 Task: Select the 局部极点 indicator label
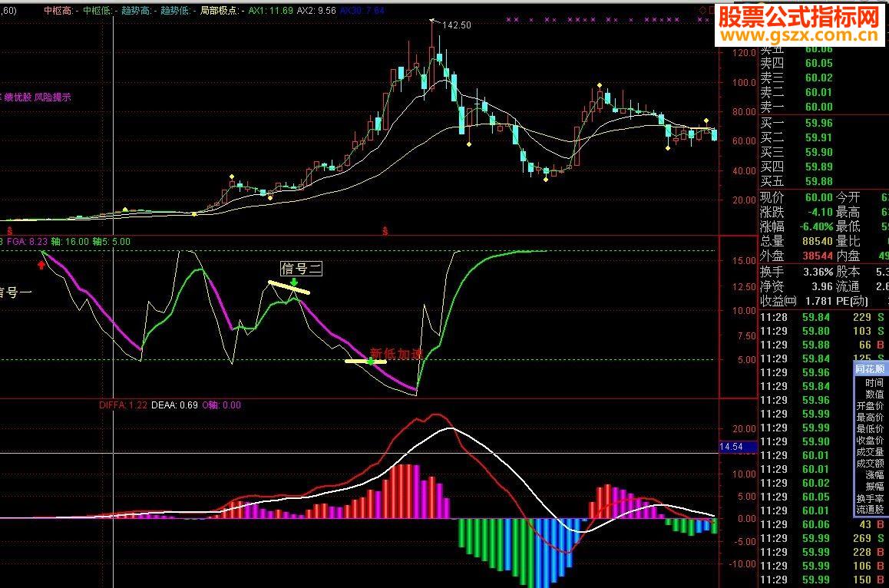pyautogui.click(x=222, y=10)
